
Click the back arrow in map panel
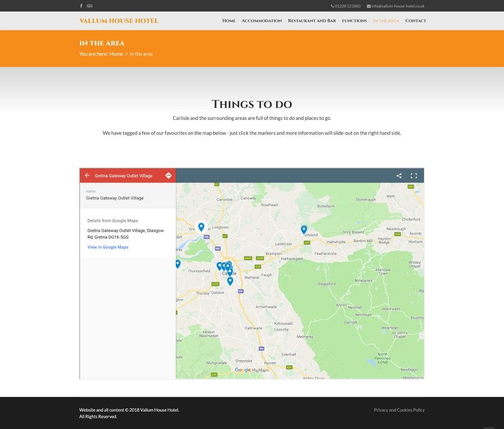(x=87, y=175)
